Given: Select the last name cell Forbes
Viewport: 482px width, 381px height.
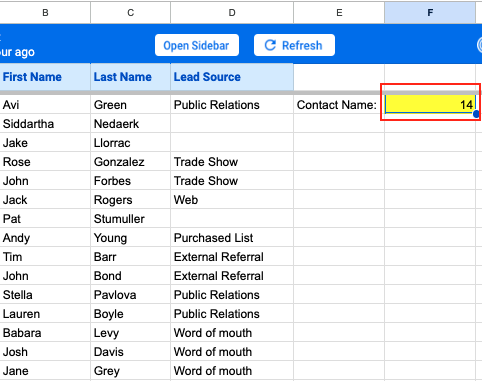Looking at the screenshot, I should (x=130, y=181).
